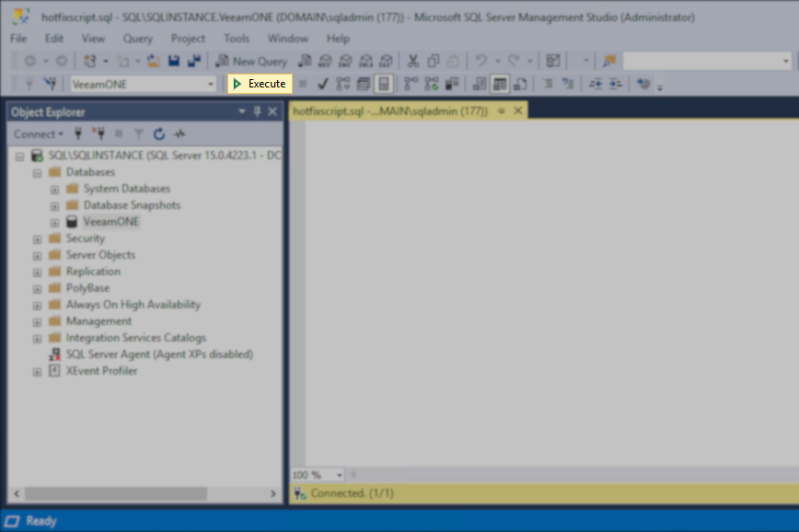Select the hotfixscript.sql document tab
Viewport: 799px width, 532px height.
pos(390,110)
